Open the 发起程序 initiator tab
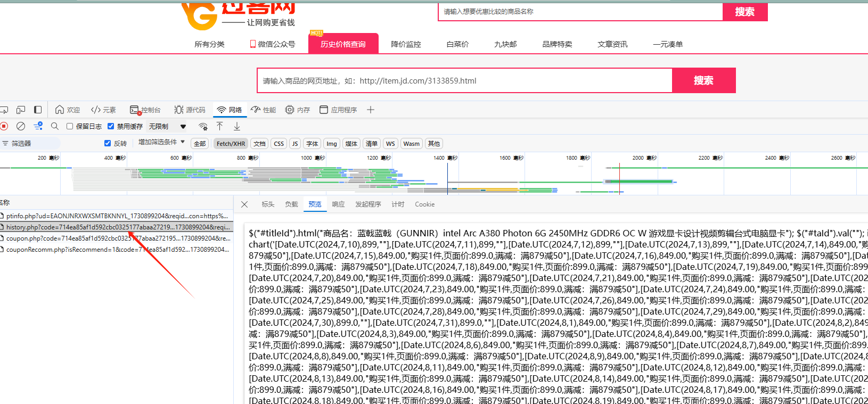The image size is (868, 404). click(x=368, y=204)
